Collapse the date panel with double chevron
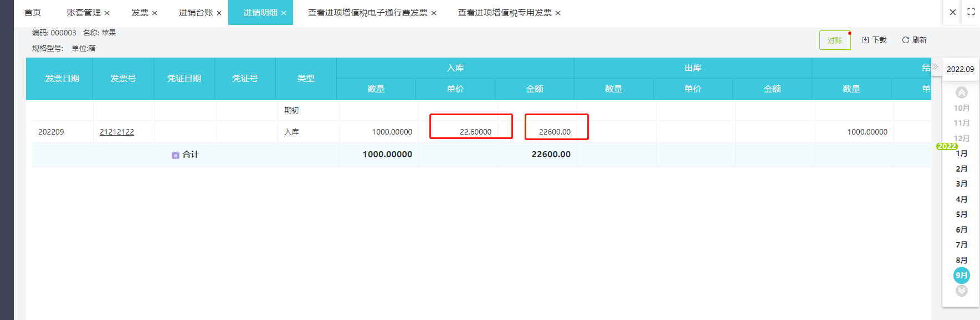This screenshot has width=980, height=320. point(935,67)
